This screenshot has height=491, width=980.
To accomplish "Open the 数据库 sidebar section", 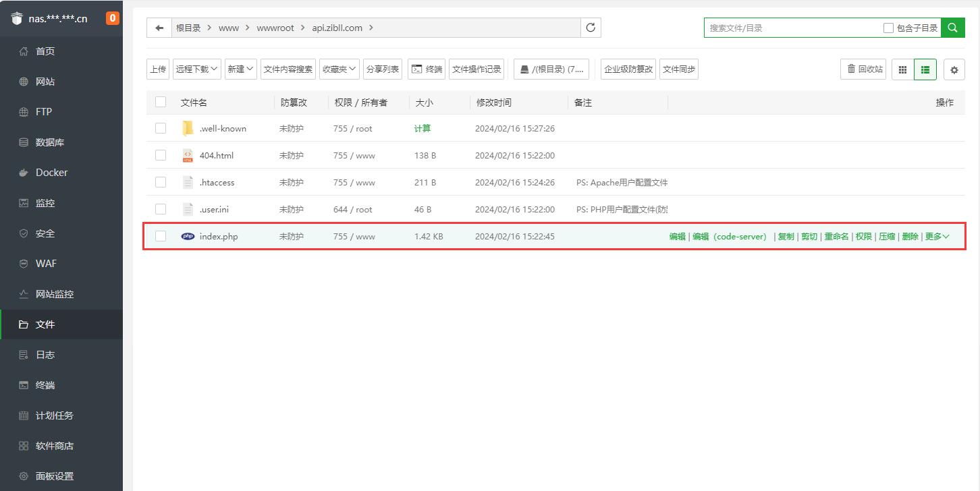I will click(61, 142).
